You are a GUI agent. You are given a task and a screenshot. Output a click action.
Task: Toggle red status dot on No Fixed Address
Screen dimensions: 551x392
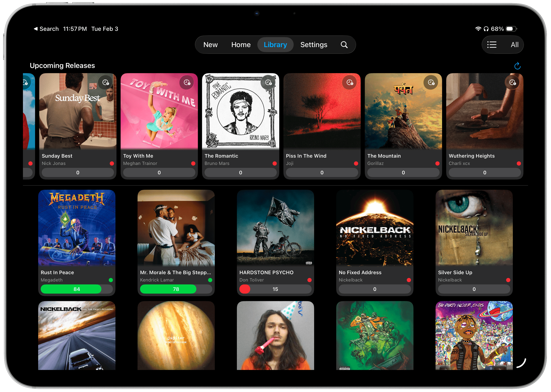pos(409,280)
